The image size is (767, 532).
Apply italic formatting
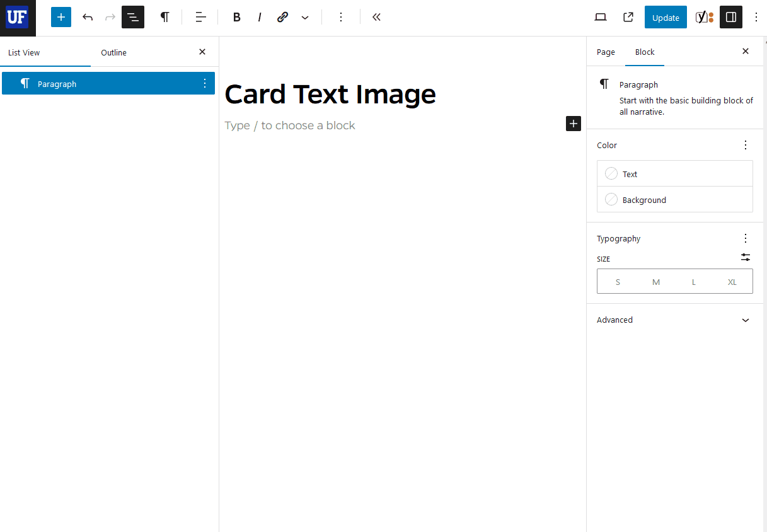(259, 17)
